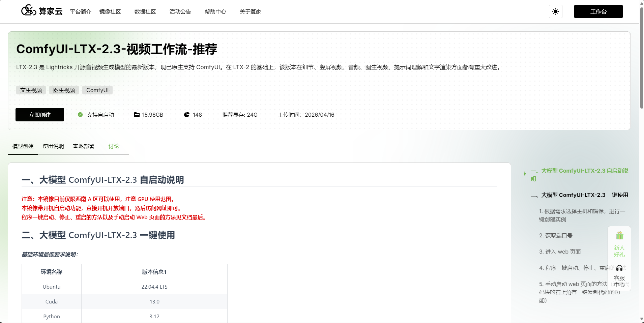Go to outline item 3. 进入 web 页面
This screenshot has height=323, width=644.
pos(560,252)
